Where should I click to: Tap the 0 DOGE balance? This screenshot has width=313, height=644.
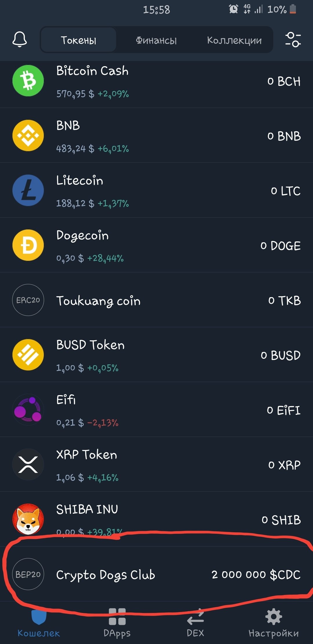coord(280,246)
